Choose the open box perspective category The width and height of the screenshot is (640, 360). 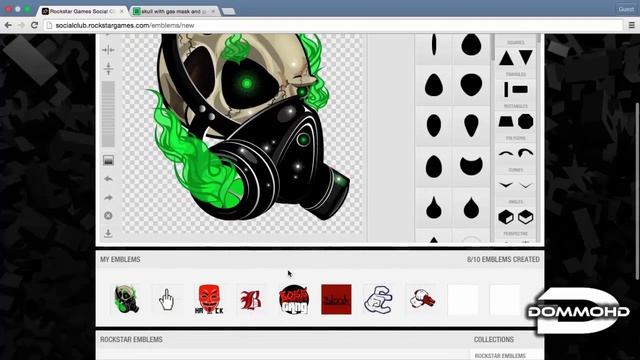point(526,217)
